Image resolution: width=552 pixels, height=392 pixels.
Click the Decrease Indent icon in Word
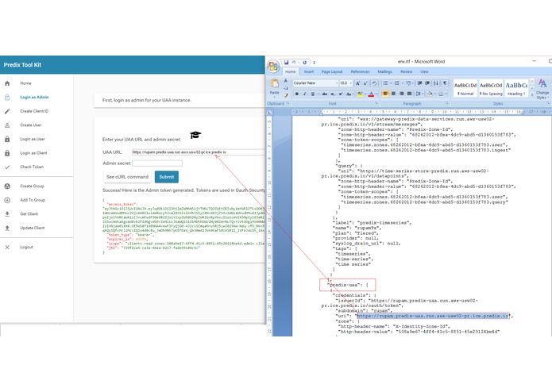(419, 83)
